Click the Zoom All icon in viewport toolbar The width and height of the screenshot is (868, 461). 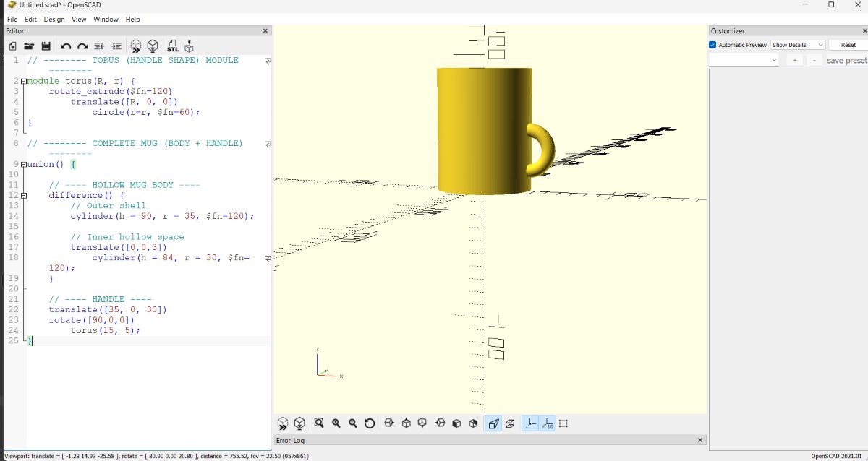pos(319,423)
